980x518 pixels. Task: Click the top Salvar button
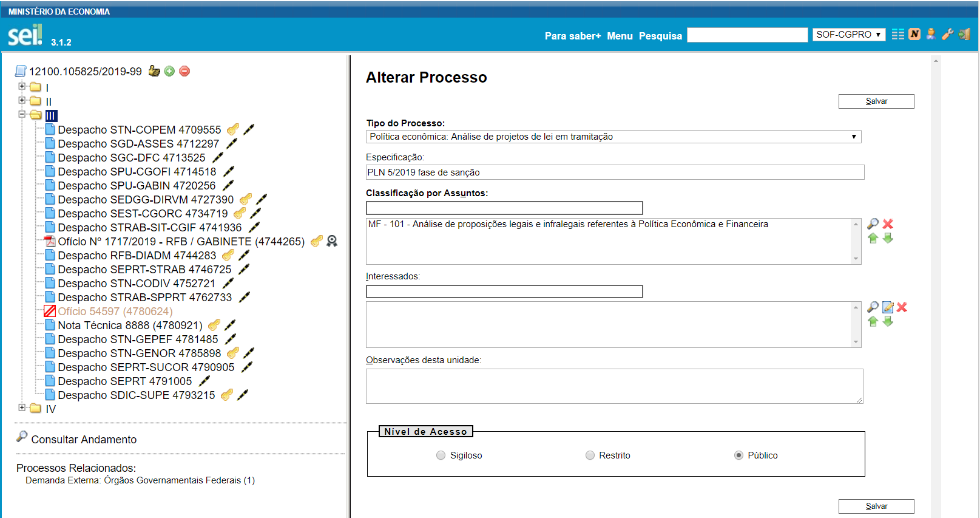pyautogui.click(x=876, y=101)
